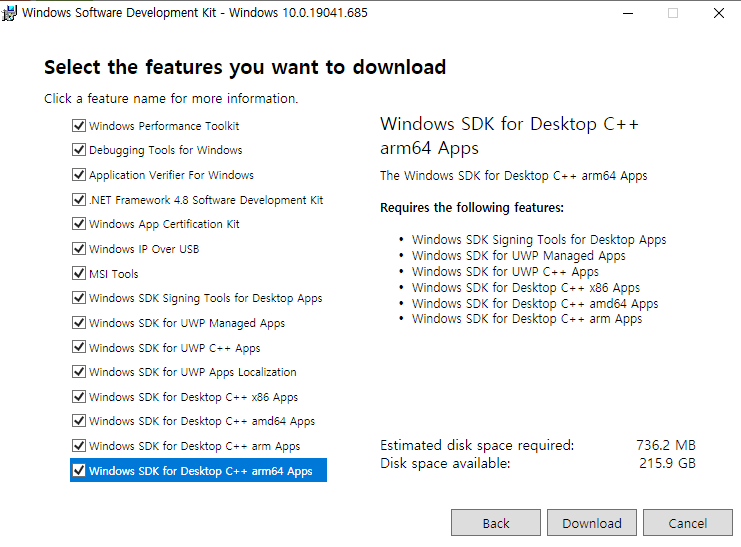The image size is (741, 547).
Task: Click required feature UWP Managed Apps in details
Action: (x=518, y=256)
